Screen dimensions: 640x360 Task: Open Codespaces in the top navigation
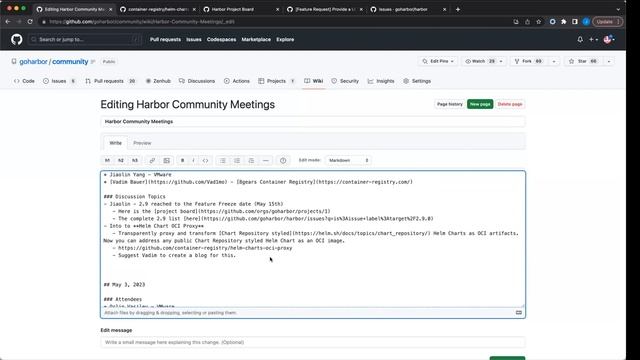click(221, 40)
